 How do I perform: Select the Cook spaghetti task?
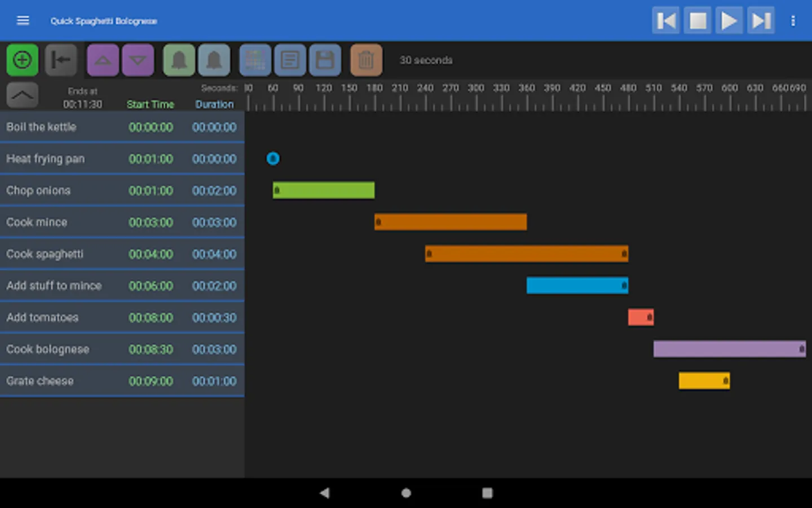(122, 254)
